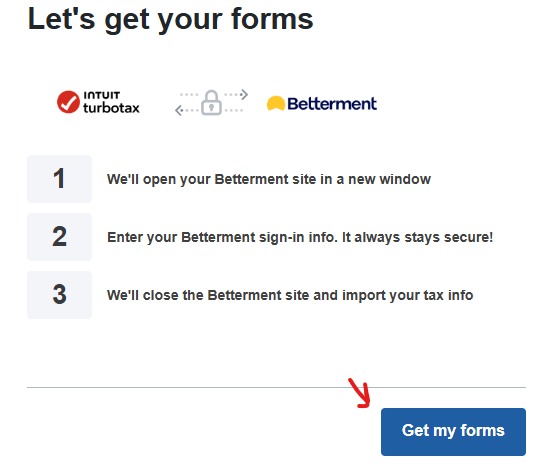Select the step number 1 box
The image size is (541, 474).
tap(59, 179)
